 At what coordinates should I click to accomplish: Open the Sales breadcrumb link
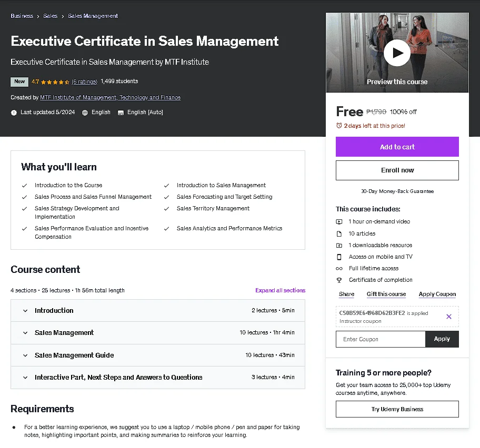click(50, 16)
